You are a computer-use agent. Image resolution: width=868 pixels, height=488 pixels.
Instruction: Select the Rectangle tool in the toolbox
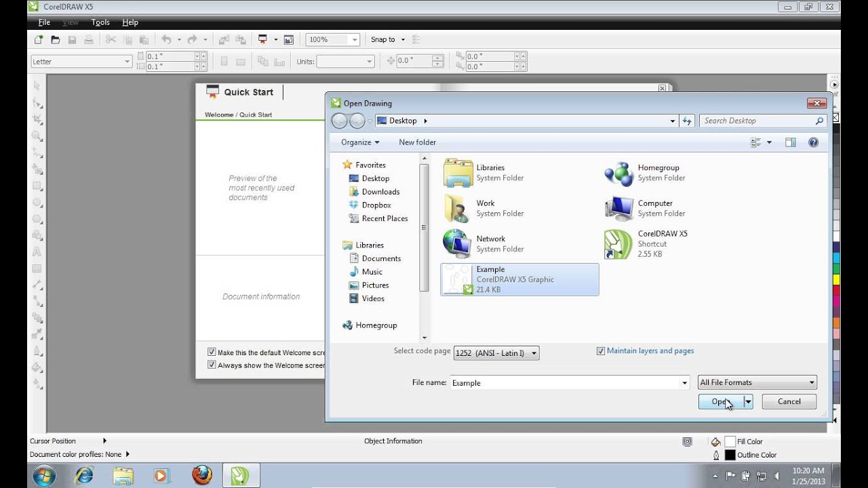pyautogui.click(x=37, y=186)
